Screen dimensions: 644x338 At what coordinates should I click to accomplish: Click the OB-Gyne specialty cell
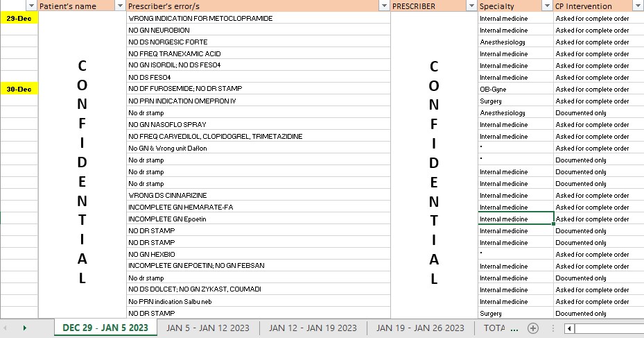pyautogui.click(x=515, y=89)
